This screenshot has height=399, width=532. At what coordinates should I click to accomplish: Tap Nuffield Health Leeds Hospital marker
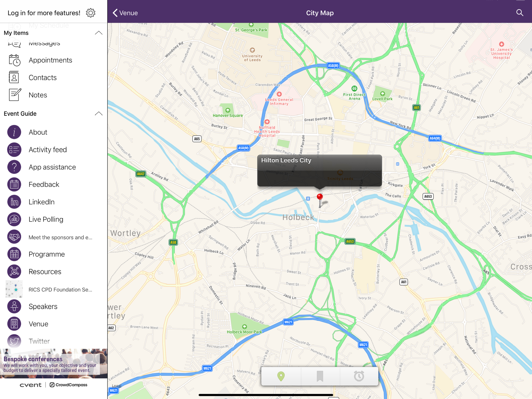point(267,122)
